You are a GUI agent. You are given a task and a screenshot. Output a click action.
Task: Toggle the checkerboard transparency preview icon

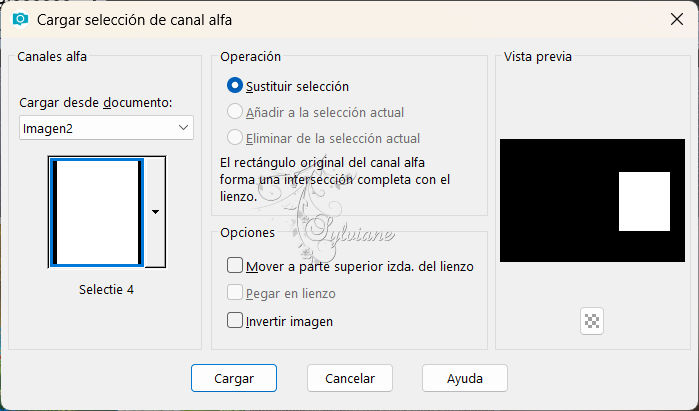(x=592, y=321)
